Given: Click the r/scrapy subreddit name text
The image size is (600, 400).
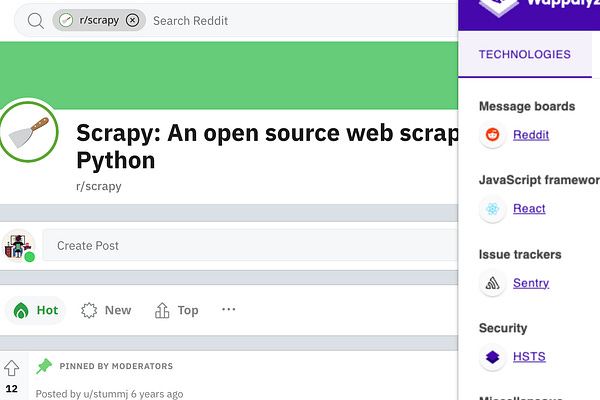Looking at the screenshot, I should tap(99, 186).
